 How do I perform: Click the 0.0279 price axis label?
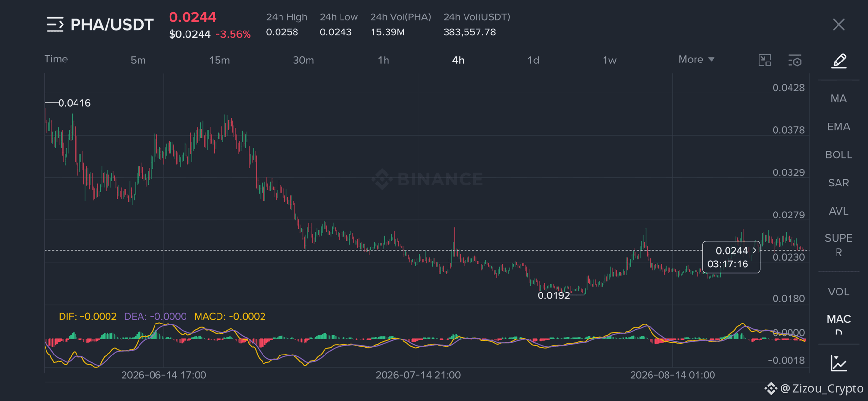(x=789, y=215)
